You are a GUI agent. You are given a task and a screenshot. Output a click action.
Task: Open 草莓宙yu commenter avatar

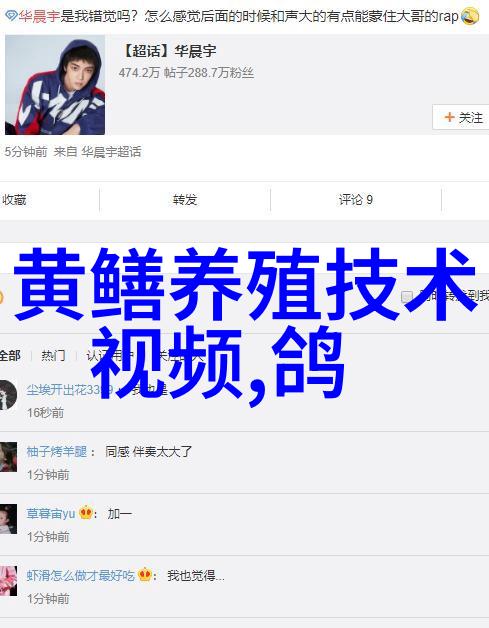(x=8, y=519)
